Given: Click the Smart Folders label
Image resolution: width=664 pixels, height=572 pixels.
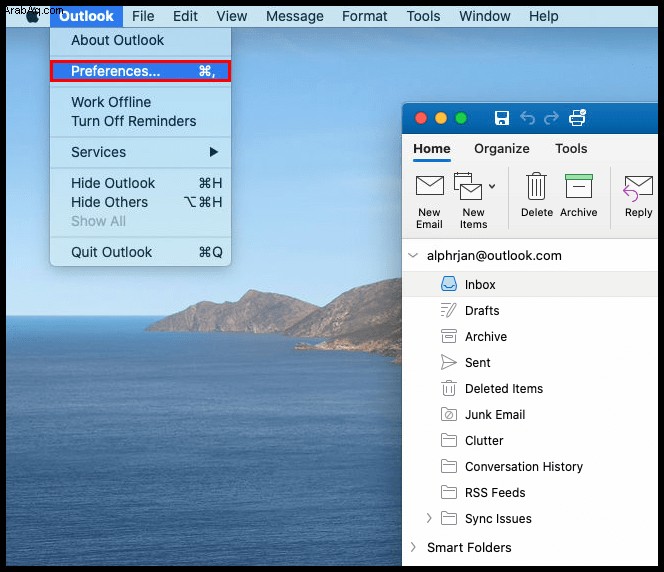Looking at the screenshot, I should [469, 547].
